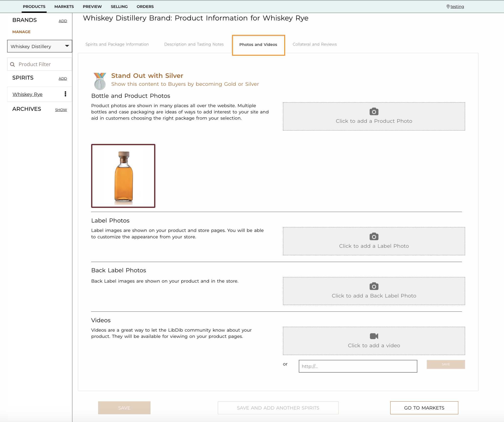Click ADD next to SPIRITS

[63, 78]
